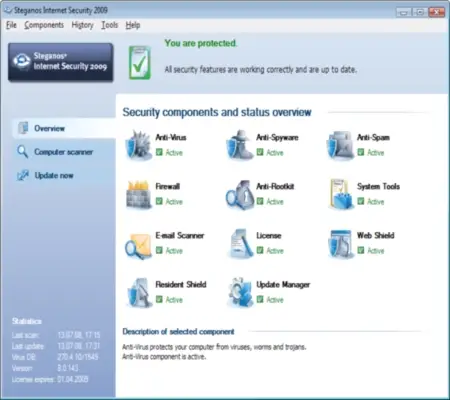Open the Resident Shield component icon

point(139,293)
